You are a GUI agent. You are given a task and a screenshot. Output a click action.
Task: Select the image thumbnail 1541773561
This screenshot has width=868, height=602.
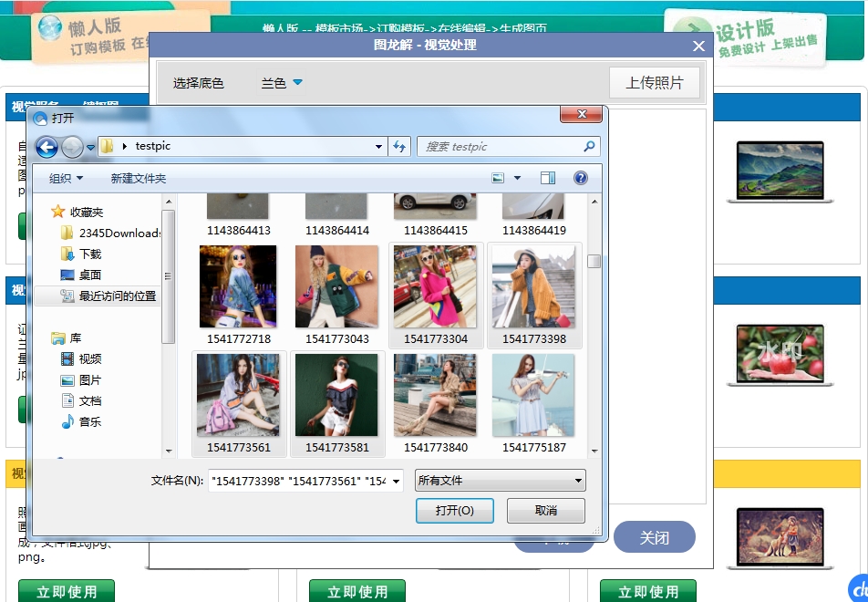(x=238, y=396)
